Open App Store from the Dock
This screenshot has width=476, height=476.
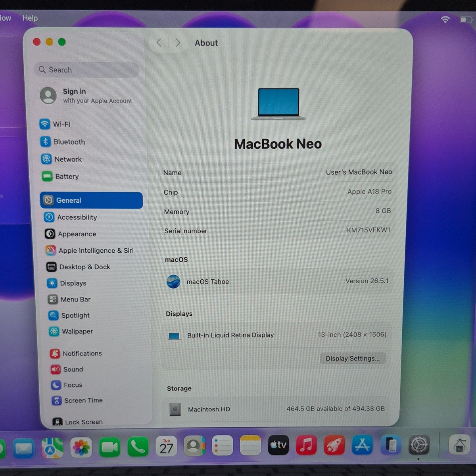coord(362,445)
